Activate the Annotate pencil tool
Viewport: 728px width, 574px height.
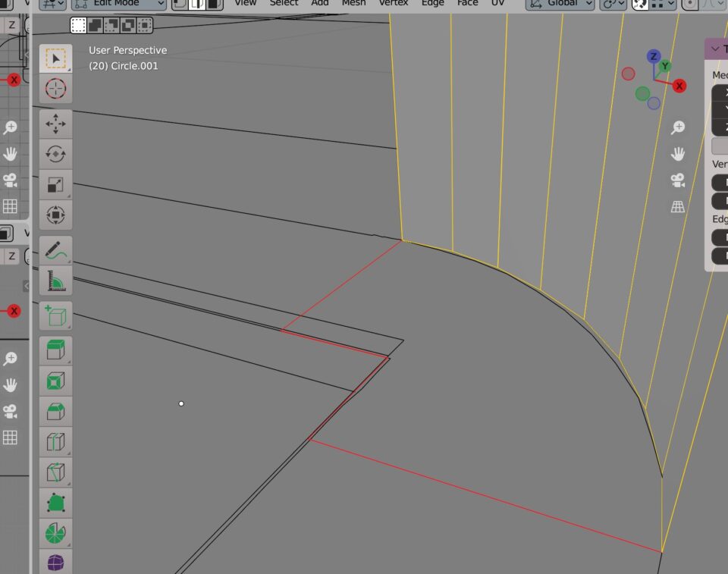point(55,249)
